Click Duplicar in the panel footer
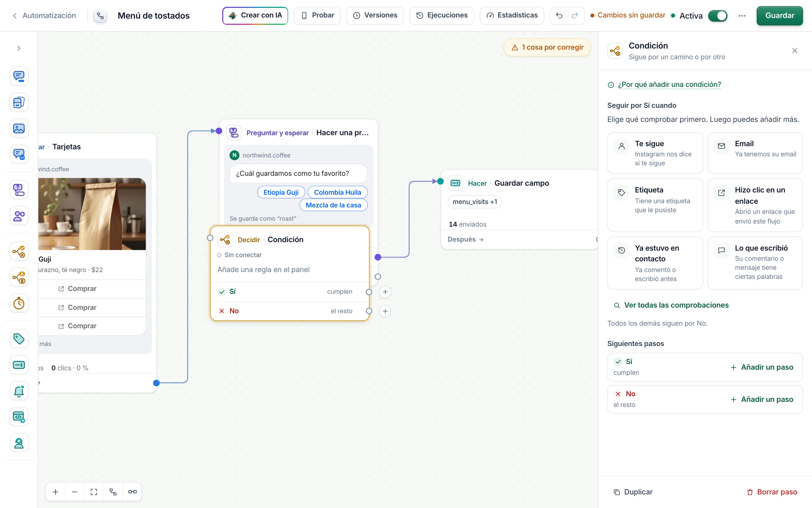The width and height of the screenshot is (812, 508). 633,492
